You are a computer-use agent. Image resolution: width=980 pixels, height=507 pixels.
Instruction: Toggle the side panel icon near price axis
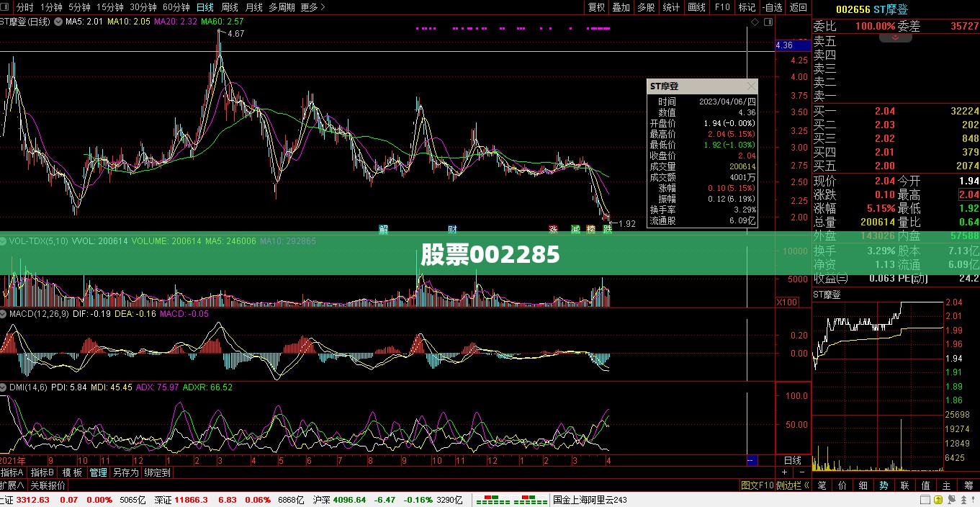coord(769,22)
